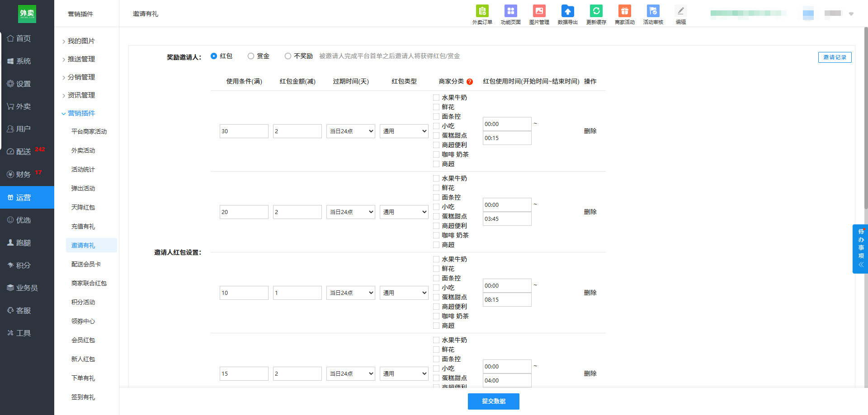This screenshot has height=415, width=868.
Task: Delete the 10 condition row
Action: coord(590,293)
